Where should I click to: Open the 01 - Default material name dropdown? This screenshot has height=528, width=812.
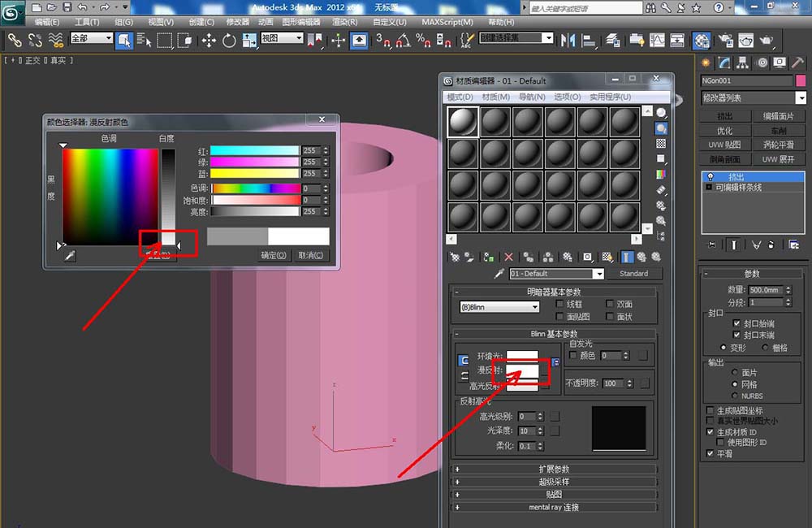pos(556,274)
